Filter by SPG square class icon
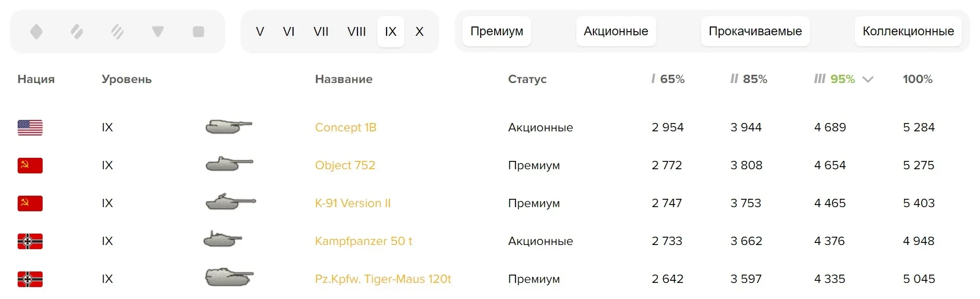 198,32
